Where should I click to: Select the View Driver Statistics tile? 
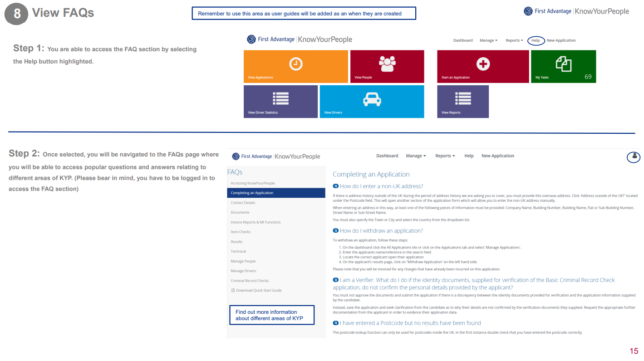coord(280,101)
